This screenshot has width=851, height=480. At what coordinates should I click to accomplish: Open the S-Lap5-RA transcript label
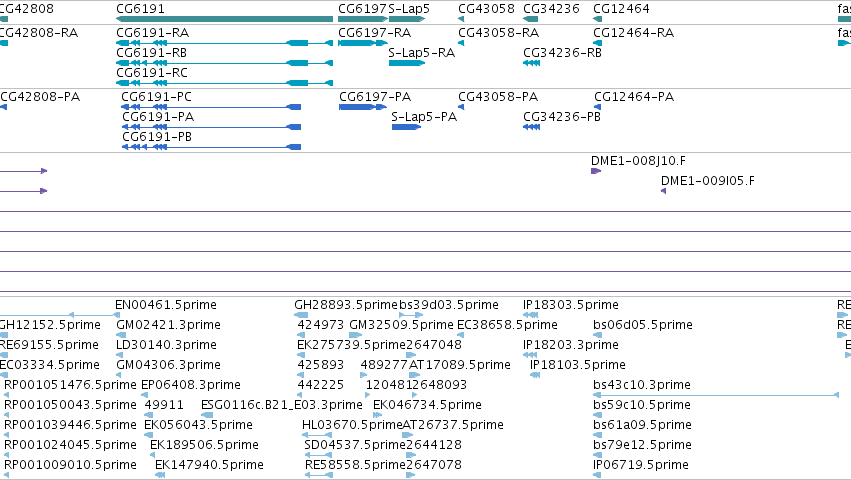(x=422, y=53)
